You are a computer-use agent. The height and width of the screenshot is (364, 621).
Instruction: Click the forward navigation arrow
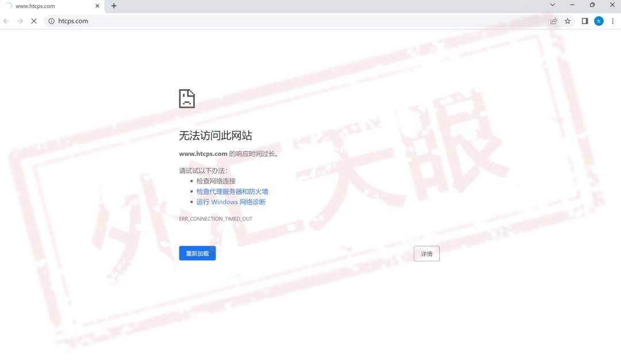(20, 21)
